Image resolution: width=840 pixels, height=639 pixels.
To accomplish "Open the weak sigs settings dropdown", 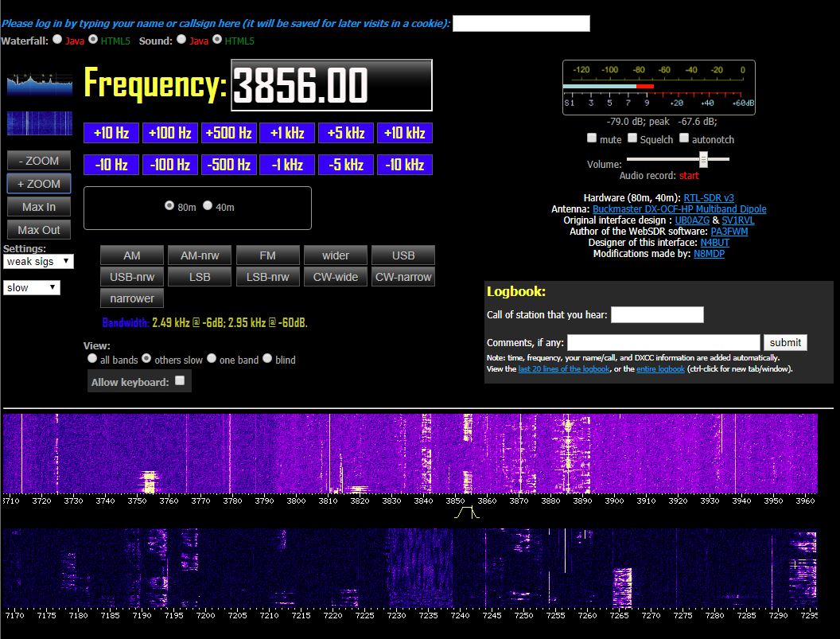I will tap(38, 260).
